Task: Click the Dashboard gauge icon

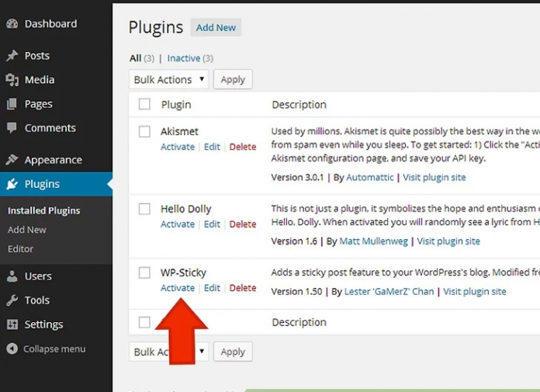Action: click(12, 24)
